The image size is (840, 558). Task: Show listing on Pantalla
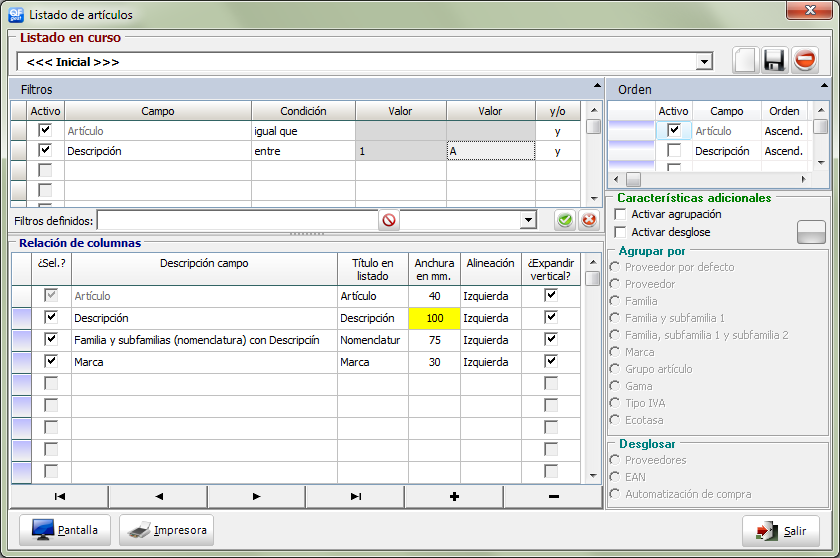pos(65,530)
